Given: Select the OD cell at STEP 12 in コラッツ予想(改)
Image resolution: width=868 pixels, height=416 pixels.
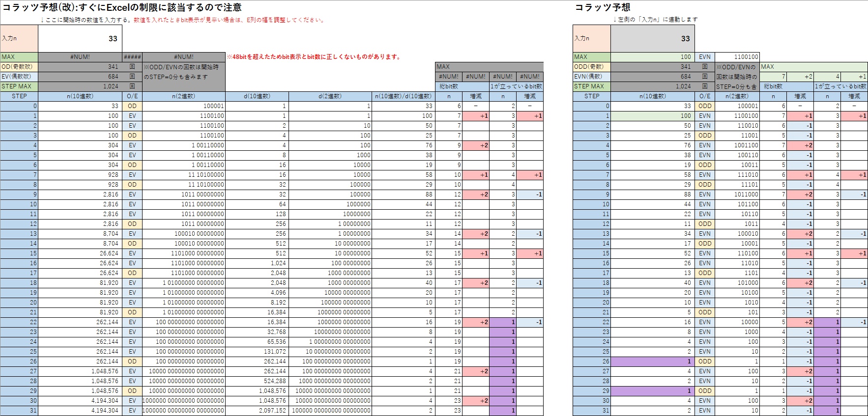Looking at the screenshot, I should coord(132,224).
